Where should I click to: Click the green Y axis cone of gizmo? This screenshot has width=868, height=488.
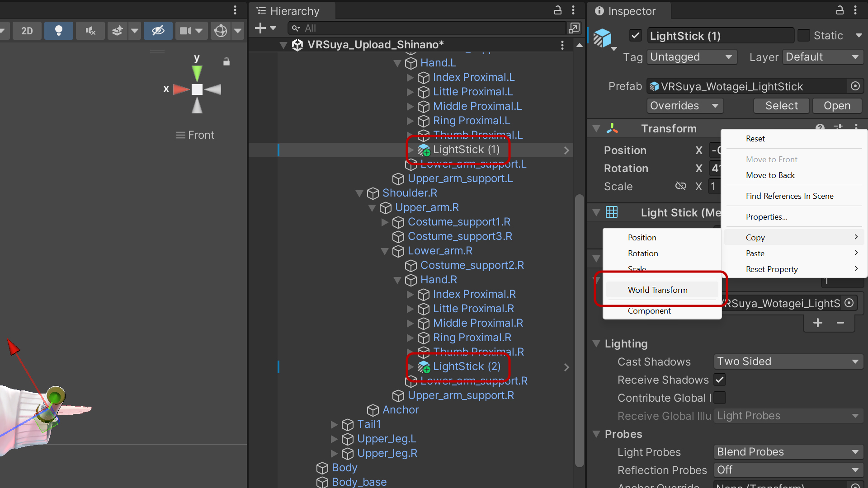tap(197, 73)
